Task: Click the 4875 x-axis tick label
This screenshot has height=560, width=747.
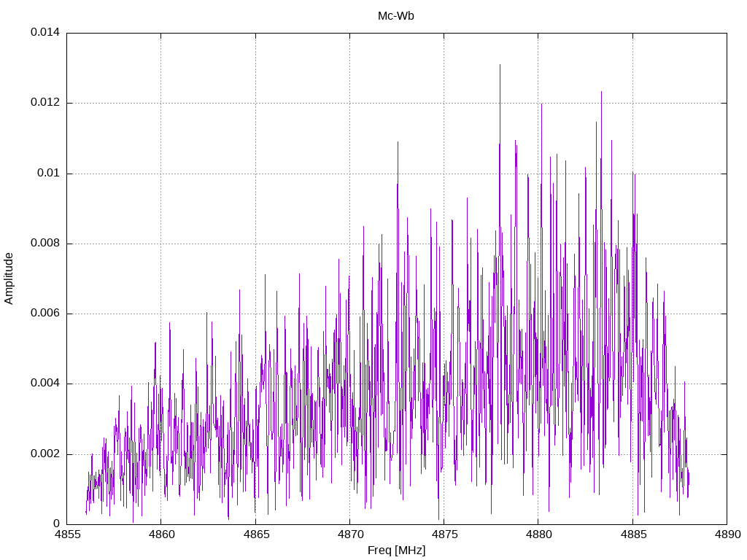Action: point(444,534)
